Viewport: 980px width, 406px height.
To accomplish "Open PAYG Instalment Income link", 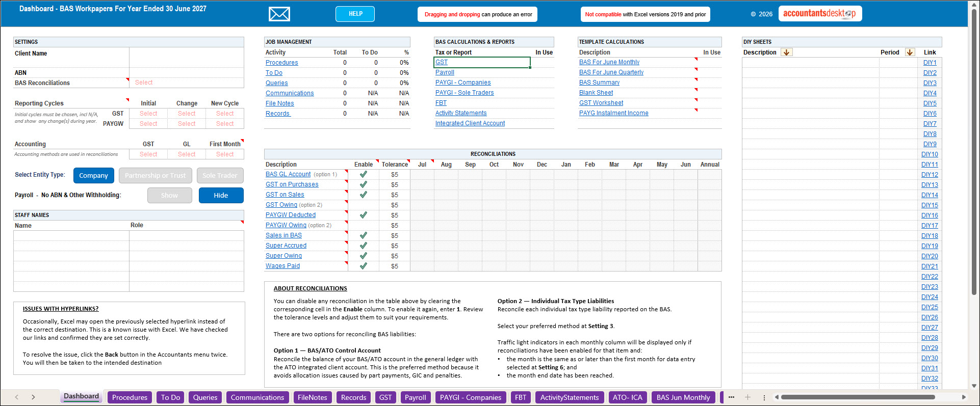I will pos(613,113).
